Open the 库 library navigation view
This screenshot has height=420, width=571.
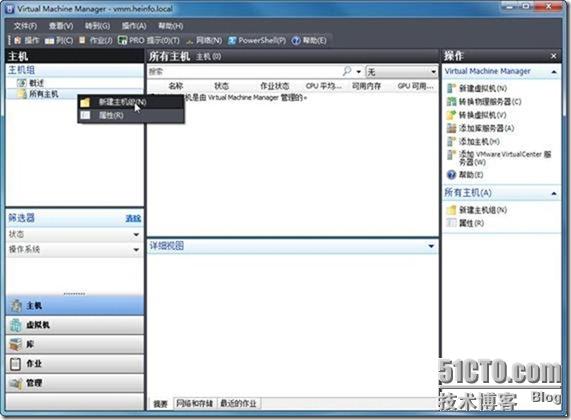click(x=75, y=344)
